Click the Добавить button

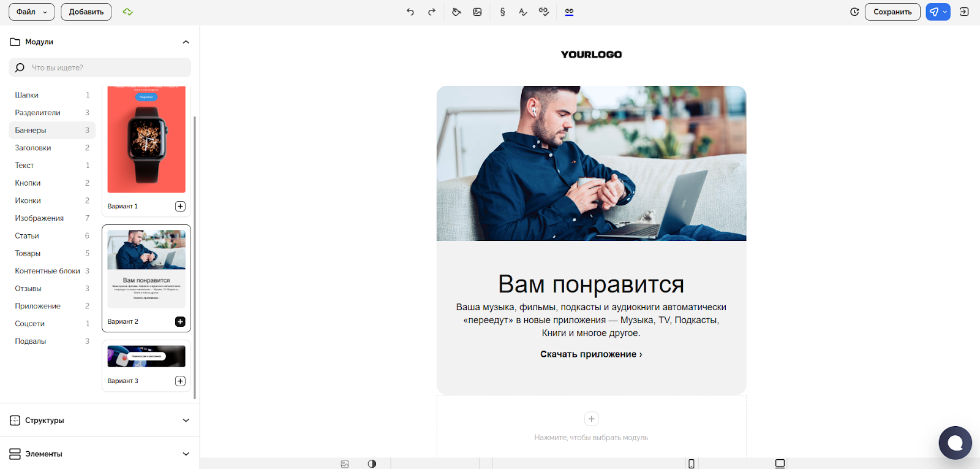tap(86, 12)
